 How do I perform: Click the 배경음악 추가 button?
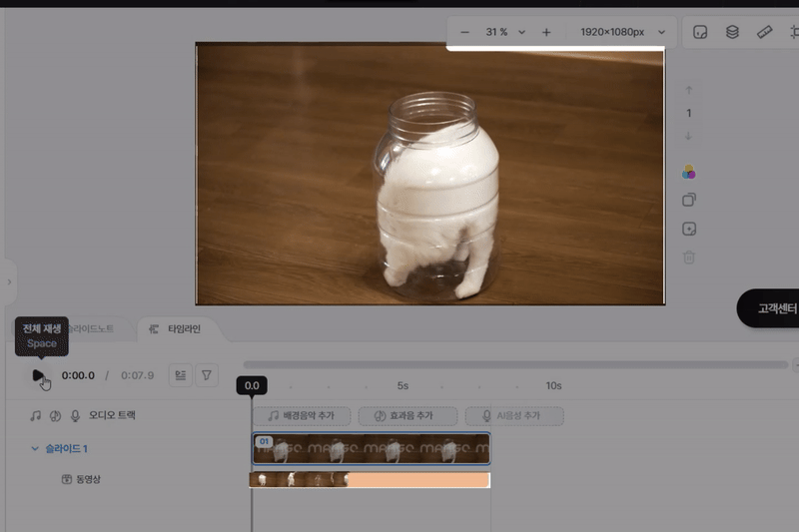tap(301, 415)
